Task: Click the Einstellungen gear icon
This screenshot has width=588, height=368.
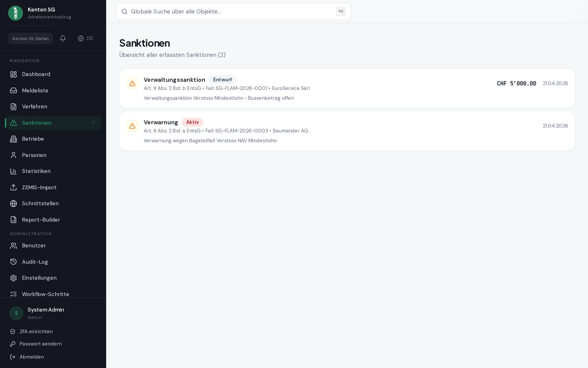Action: [13, 278]
